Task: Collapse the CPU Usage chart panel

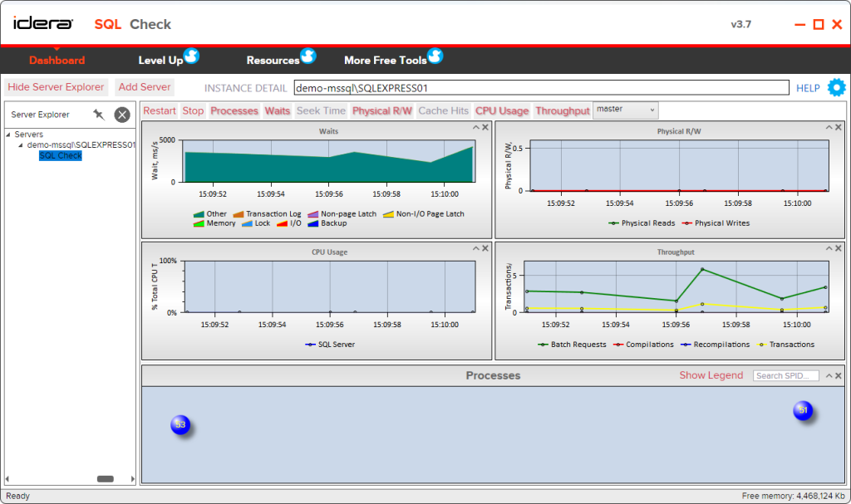Action: (476, 248)
